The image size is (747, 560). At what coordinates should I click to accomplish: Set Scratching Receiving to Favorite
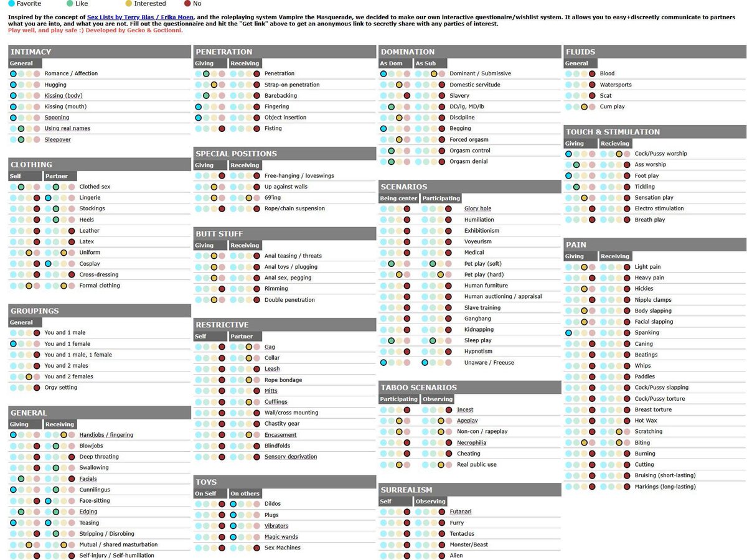[x=604, y=431]
